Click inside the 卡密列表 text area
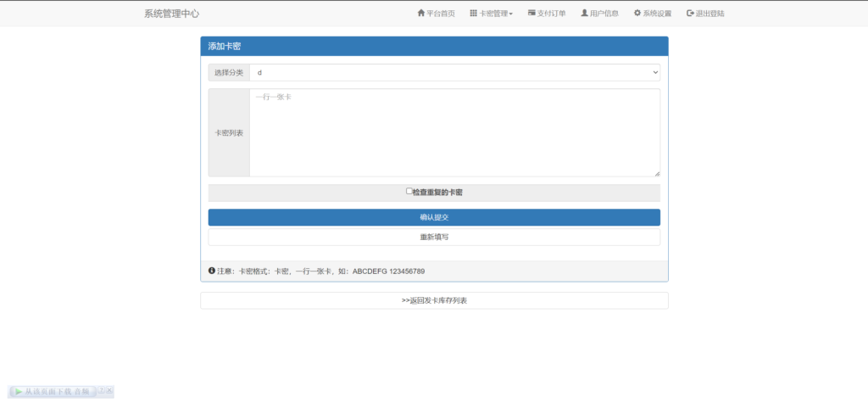 tap(454, 132)
